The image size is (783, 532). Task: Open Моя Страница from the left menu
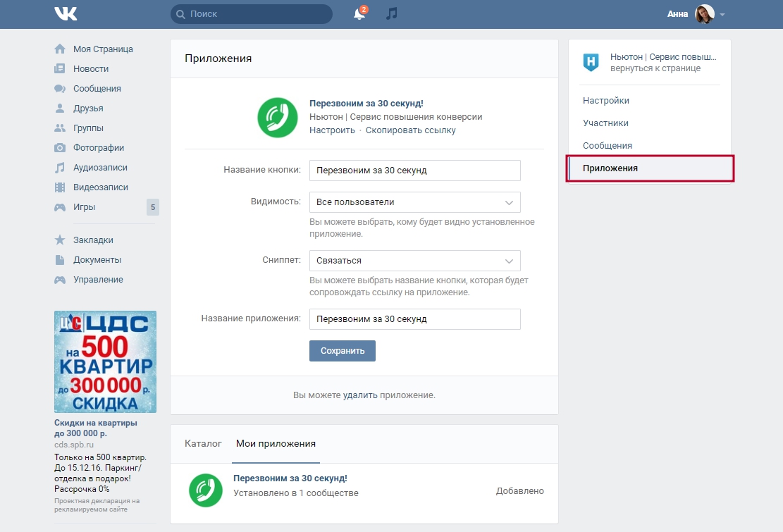coord(103,49)
